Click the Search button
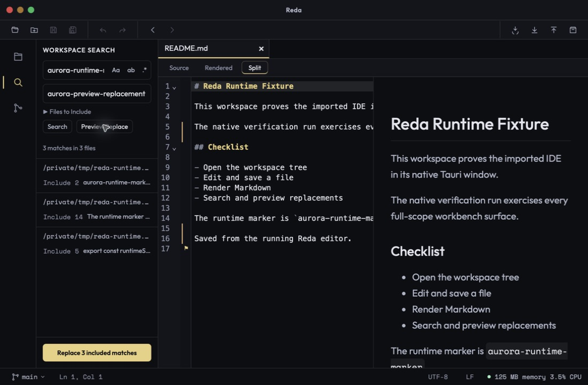The image size is (588, 385). pos(57,127)
